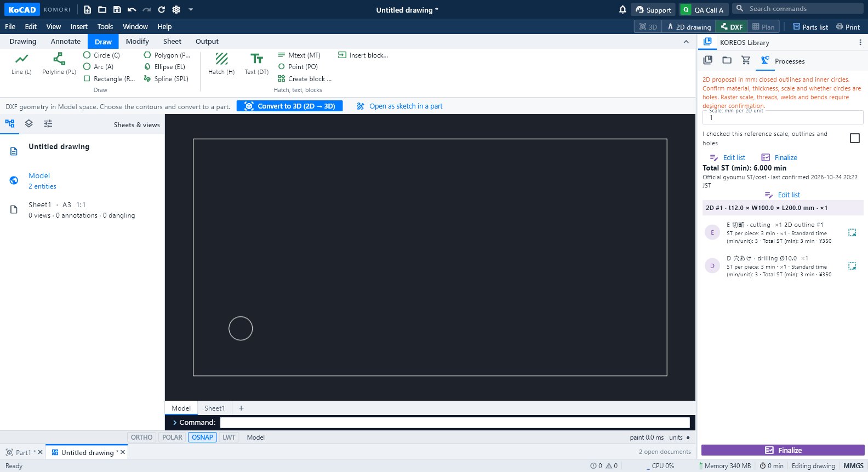868x472 pixels.
Task: Expand the quick access toolbar dropdown
Action: point(191,9)
